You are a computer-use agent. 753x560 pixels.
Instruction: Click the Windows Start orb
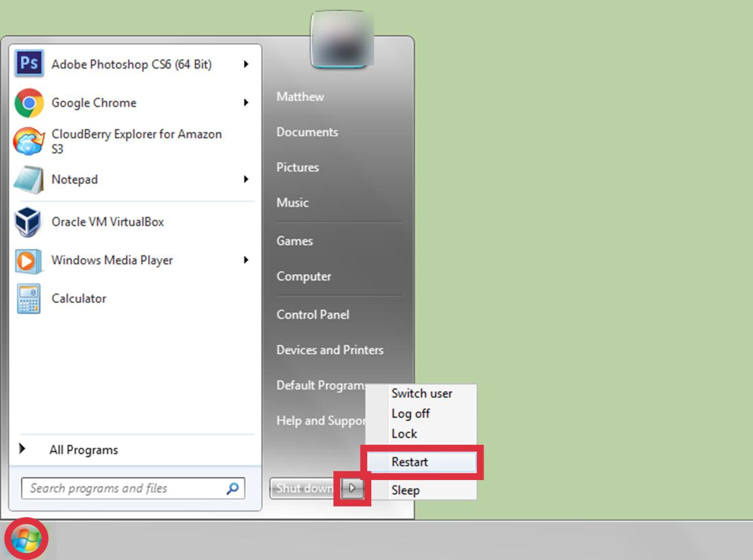point(25,538)
